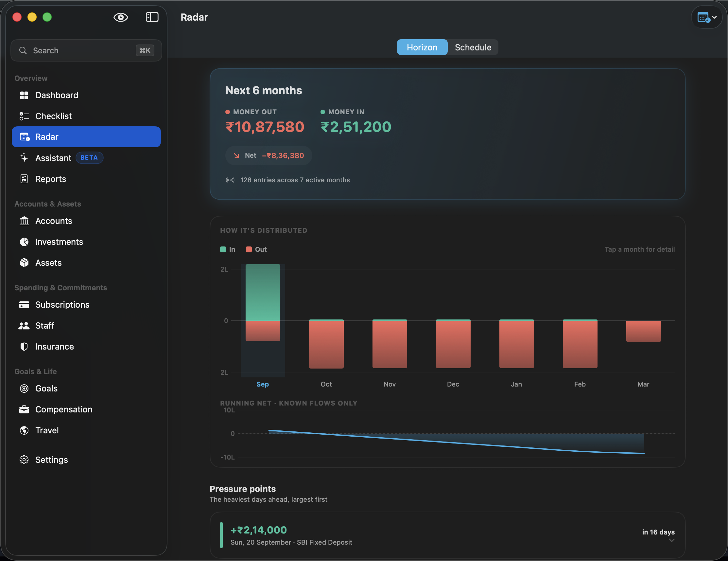
Task: Click the Search field
Action: coord(86,50)
